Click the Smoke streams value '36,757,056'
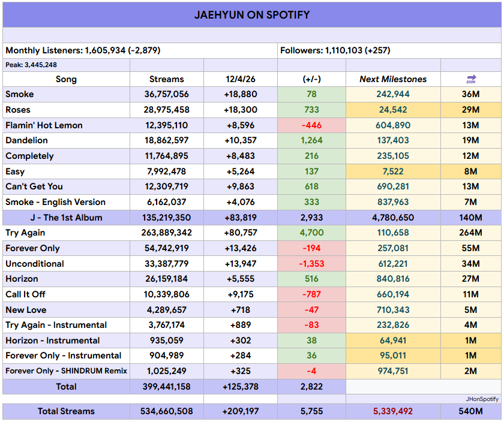The height and width of the screenshot is (422, 504). click(x=167, y=95)
